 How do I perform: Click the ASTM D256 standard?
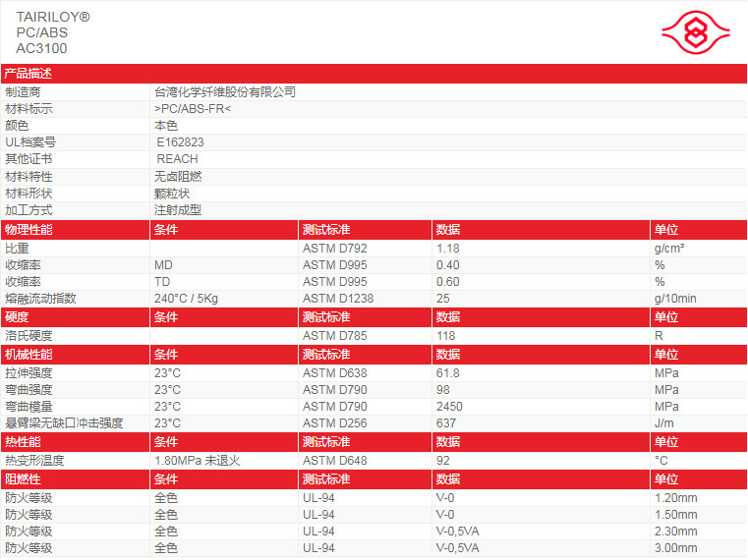tap(334, 422)
